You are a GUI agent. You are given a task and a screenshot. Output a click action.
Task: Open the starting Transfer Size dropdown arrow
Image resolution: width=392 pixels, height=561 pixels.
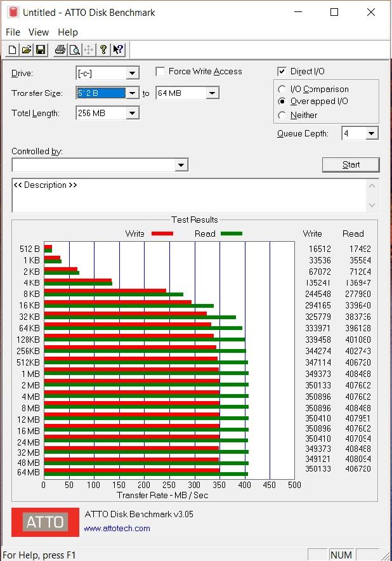point(133,93)
